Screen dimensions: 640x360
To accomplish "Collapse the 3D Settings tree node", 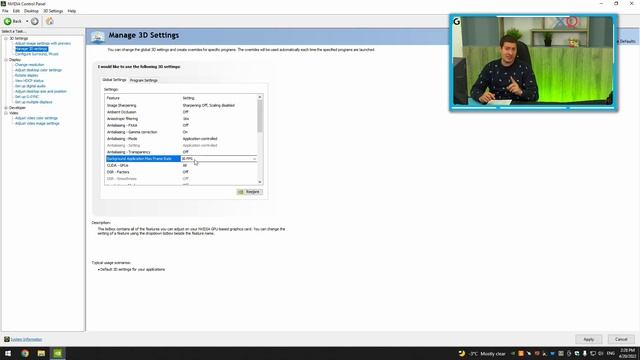I will (x=6, y=38).
